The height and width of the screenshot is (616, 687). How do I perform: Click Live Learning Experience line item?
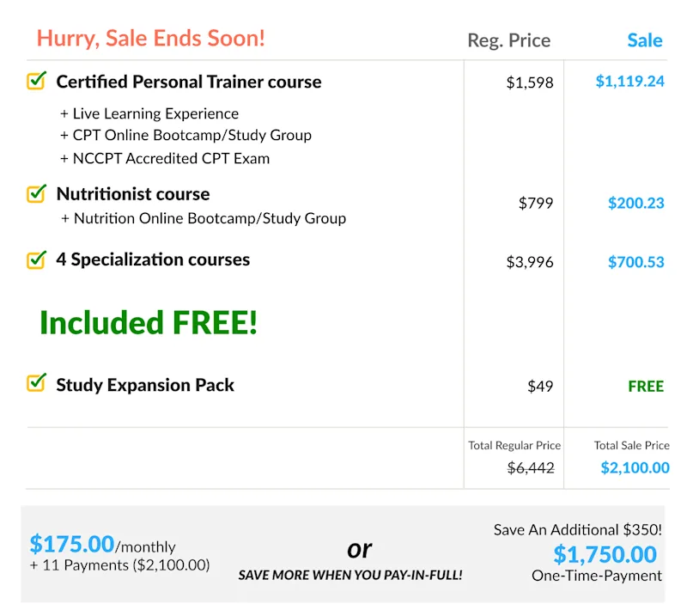(x=149, y=113)
